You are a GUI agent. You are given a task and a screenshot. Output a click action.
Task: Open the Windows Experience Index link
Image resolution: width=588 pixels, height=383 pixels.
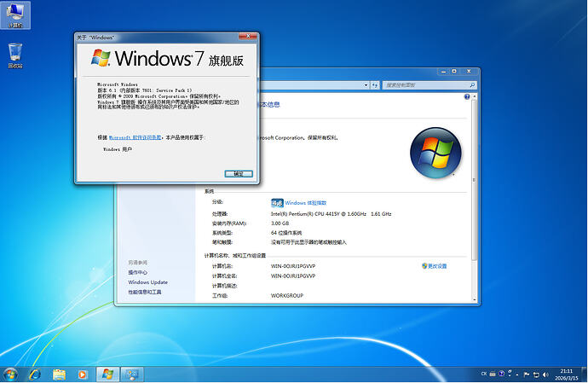306,203
